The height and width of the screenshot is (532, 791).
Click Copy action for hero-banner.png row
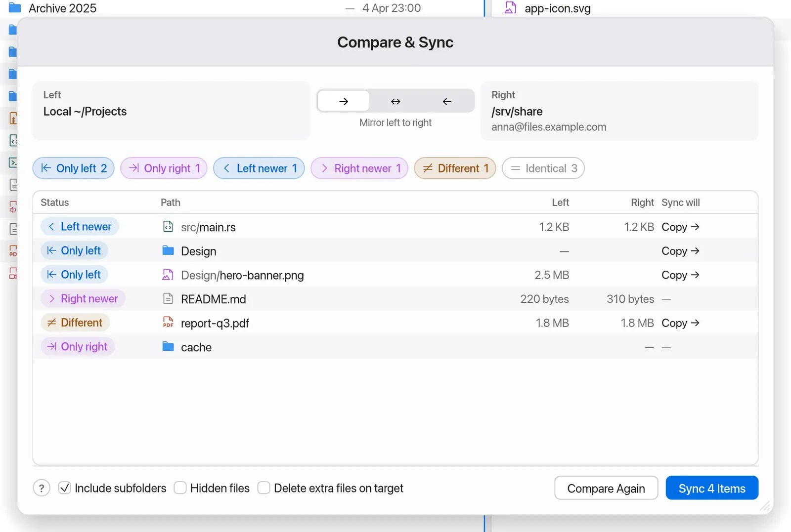680,275
